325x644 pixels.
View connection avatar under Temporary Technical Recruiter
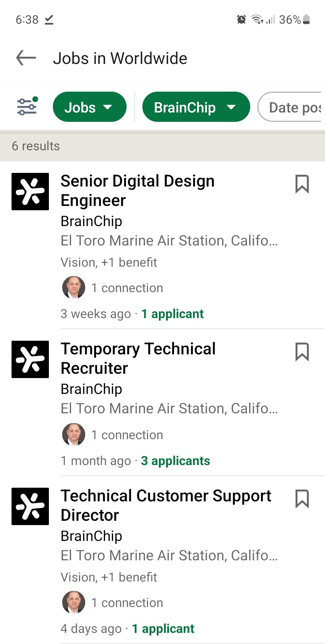(x=74, y=434)
